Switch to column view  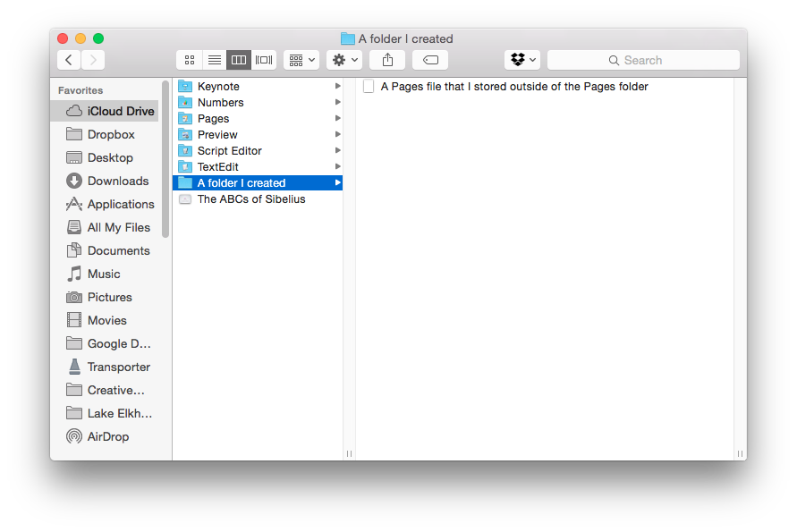pos(239,60)
